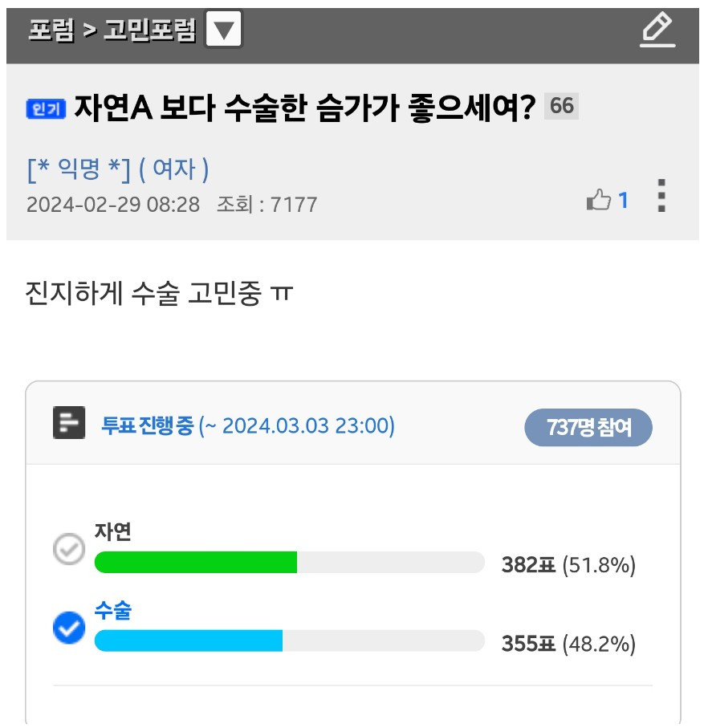Click the poll bar-chart icon
This screenshot has height=728, width=704.
(x=69, y=422)
